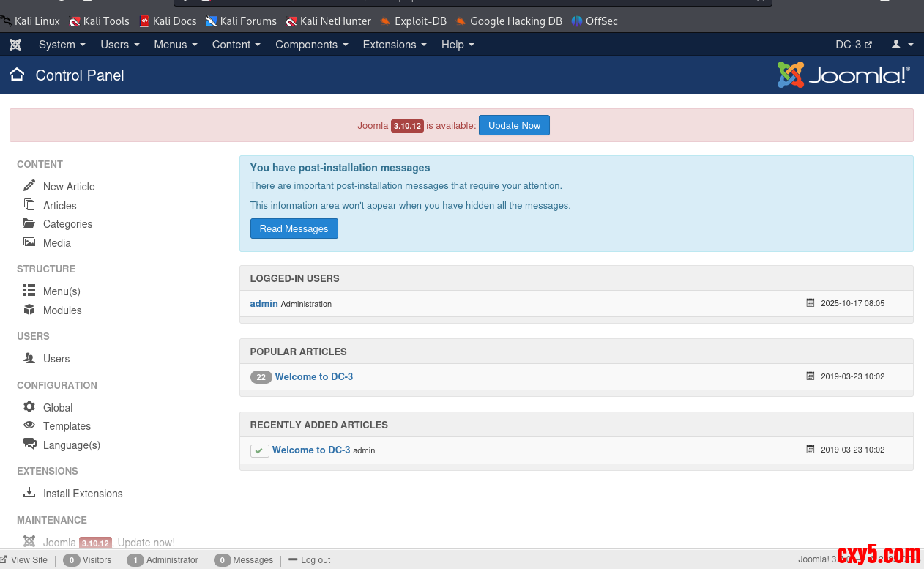Click the eye icon next to Templates
The image size is (924, 569).
[x=29, y=425]
